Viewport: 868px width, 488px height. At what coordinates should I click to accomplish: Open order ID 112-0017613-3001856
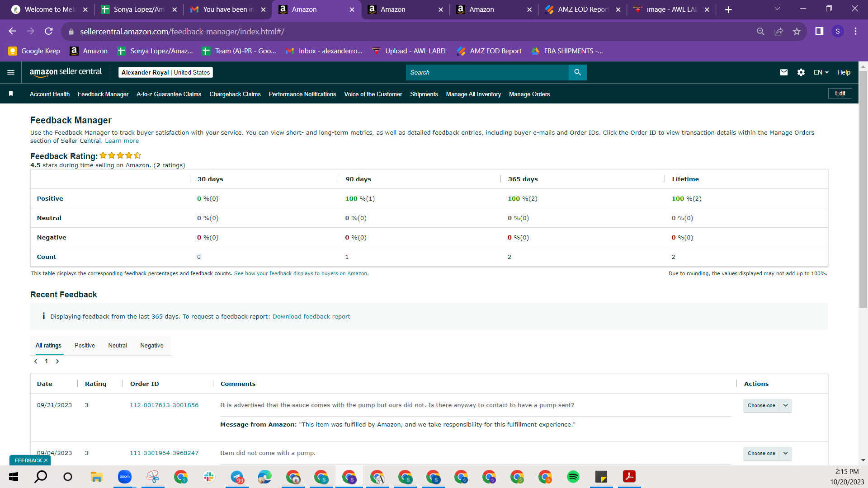164,405
